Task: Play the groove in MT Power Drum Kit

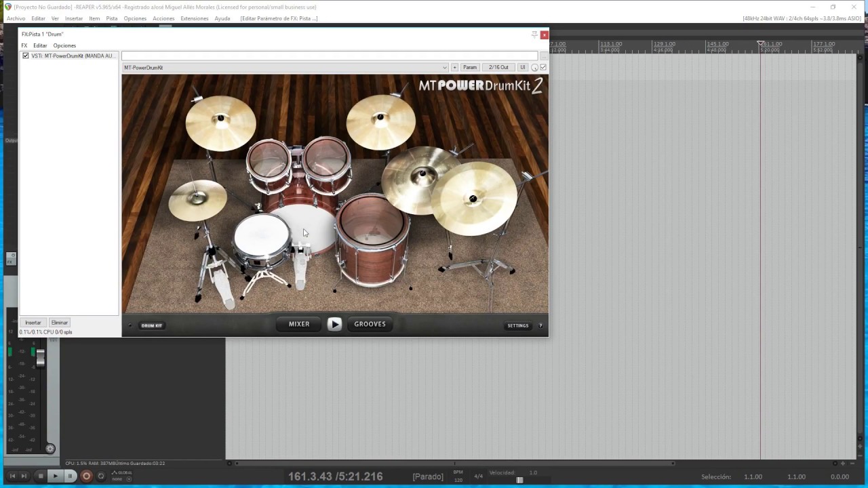Action: pos(334,324)
